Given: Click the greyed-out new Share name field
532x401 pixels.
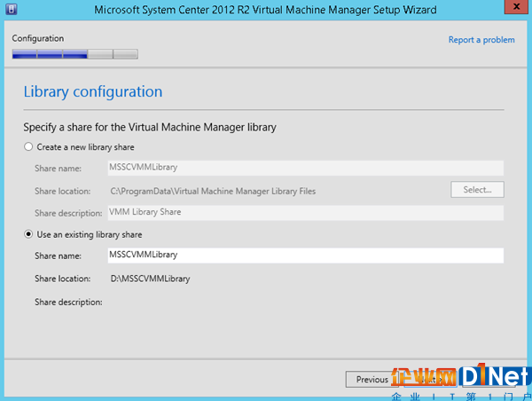Looking at the screenshot, I should [305, 168].
